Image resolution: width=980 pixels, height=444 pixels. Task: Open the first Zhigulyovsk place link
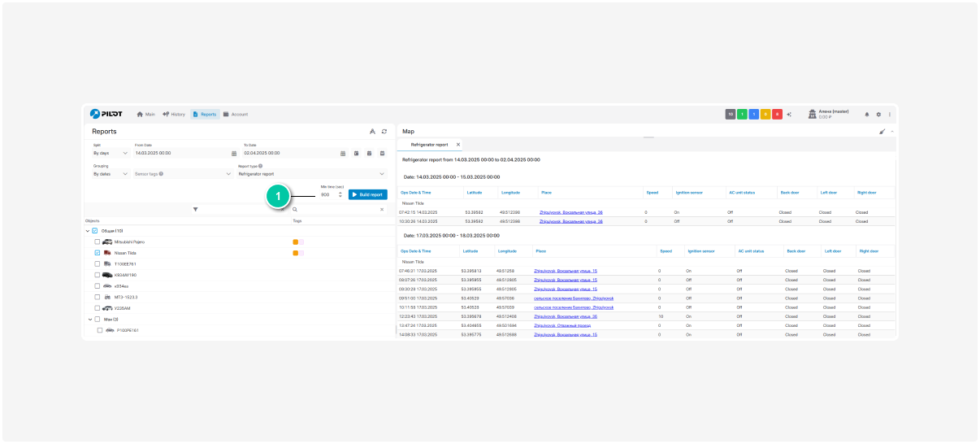[569, 211]
